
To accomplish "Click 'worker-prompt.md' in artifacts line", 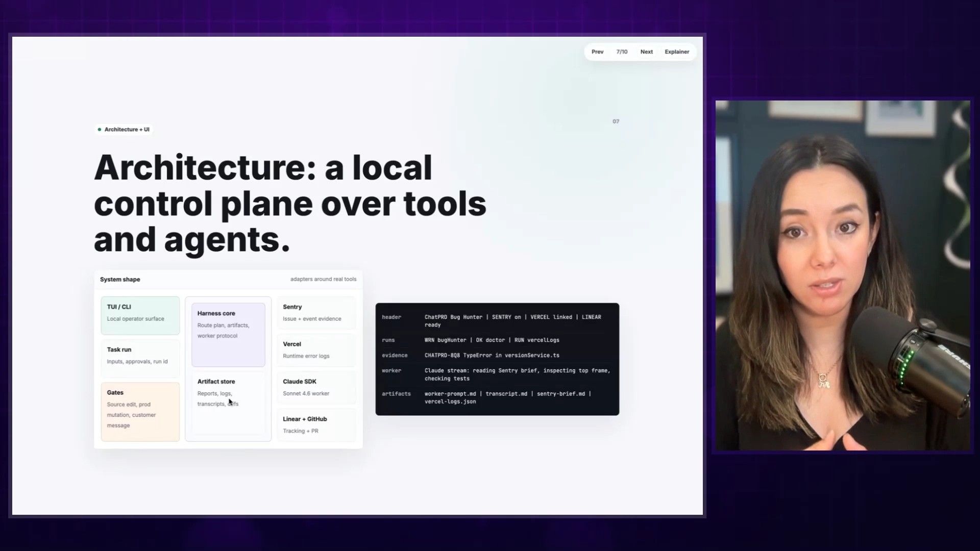I will [450, 394].
